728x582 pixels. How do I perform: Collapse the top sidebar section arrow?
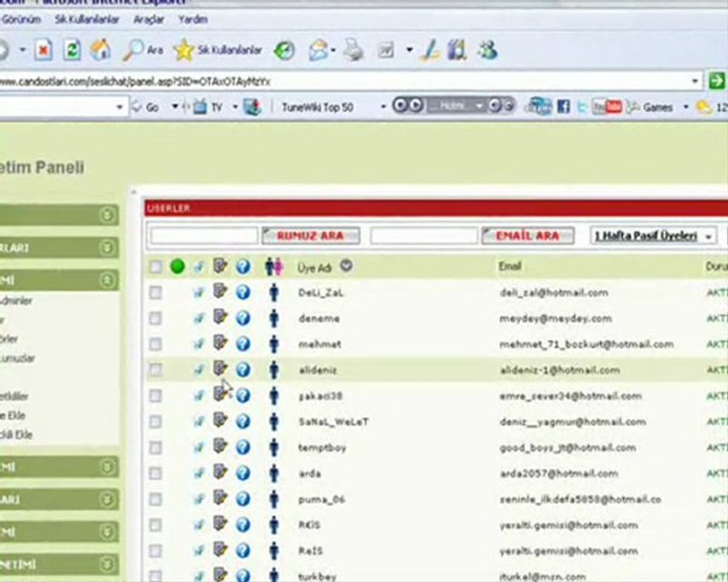[107, 215]
